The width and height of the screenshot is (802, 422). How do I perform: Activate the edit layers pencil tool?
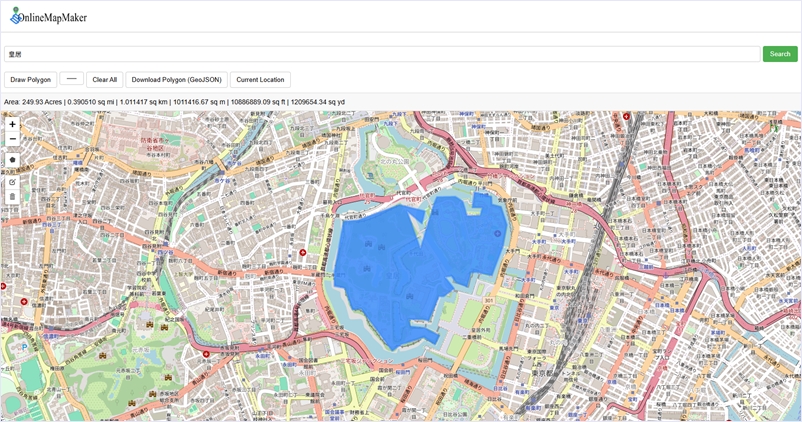point(12,182)
